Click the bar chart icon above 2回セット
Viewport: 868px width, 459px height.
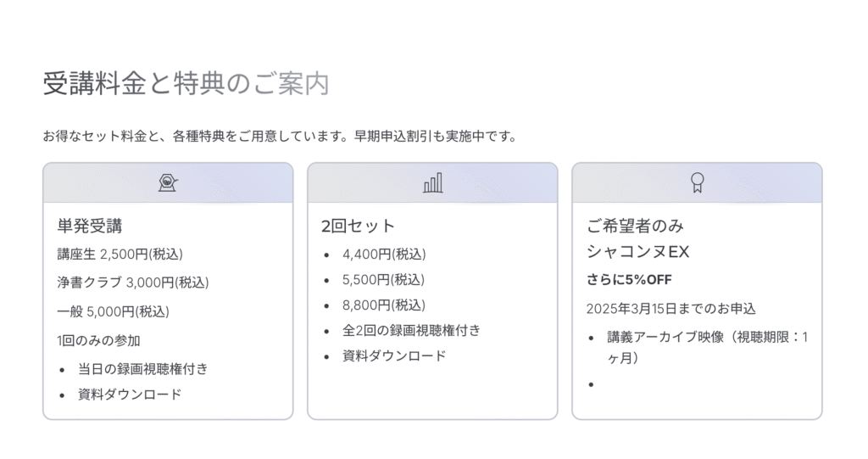tap(432, 182)
